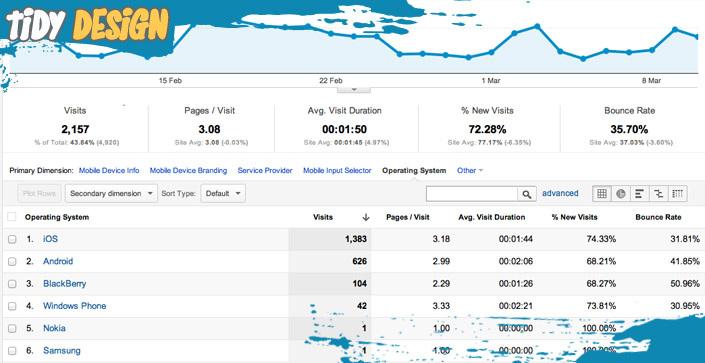The image size is (705, 363).
Task: Click the Tidy Design logo
Action: coord(88,25)
